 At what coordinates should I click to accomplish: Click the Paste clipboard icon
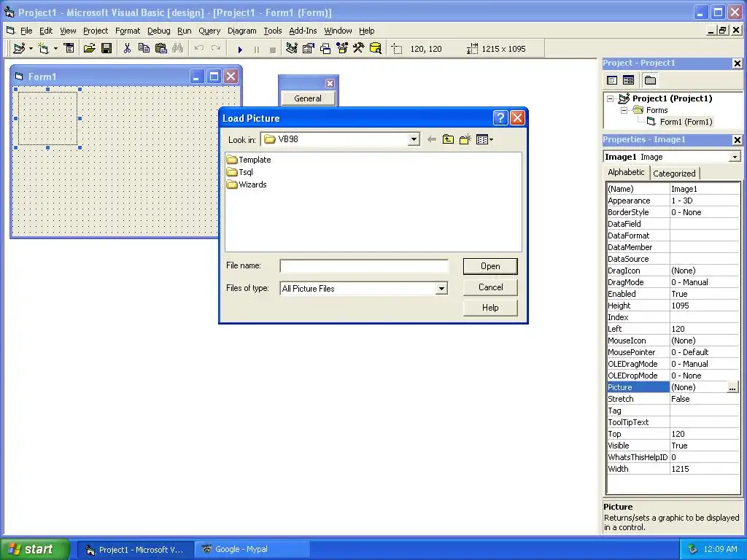pos(161,49)
